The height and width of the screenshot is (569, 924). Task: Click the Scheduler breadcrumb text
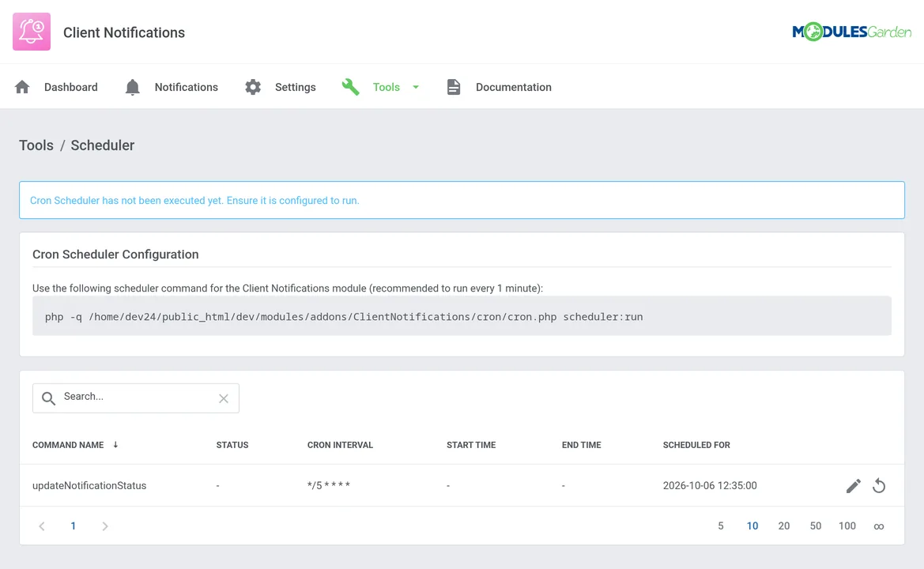click(103, 145)
